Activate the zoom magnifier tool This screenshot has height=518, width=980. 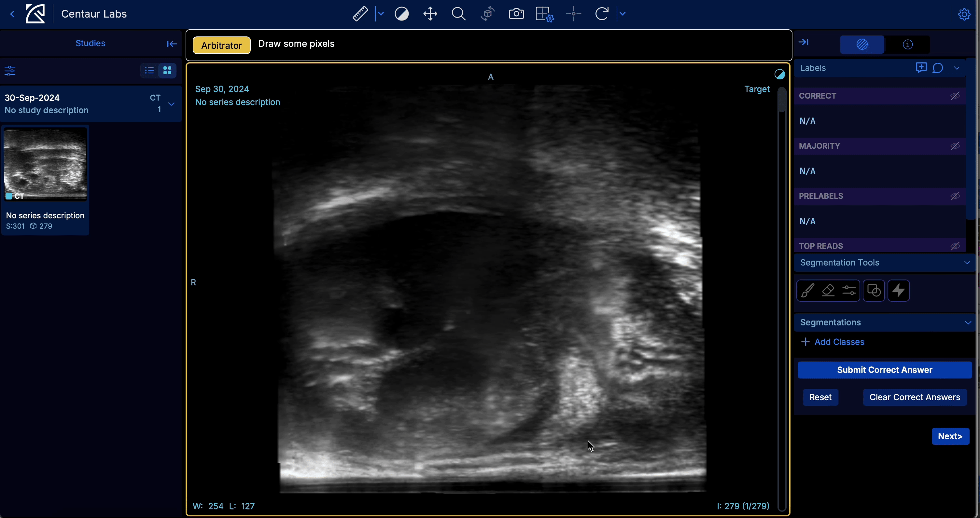458,14
